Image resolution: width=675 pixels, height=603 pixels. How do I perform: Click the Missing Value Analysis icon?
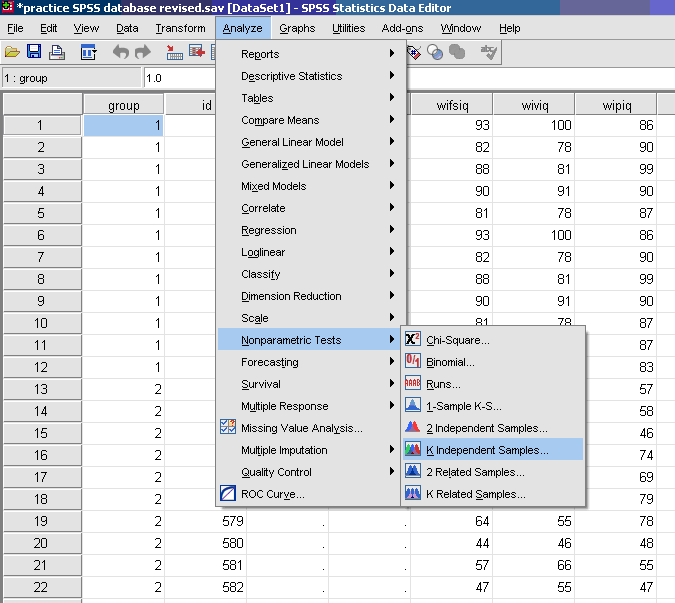tap(228, 427)
